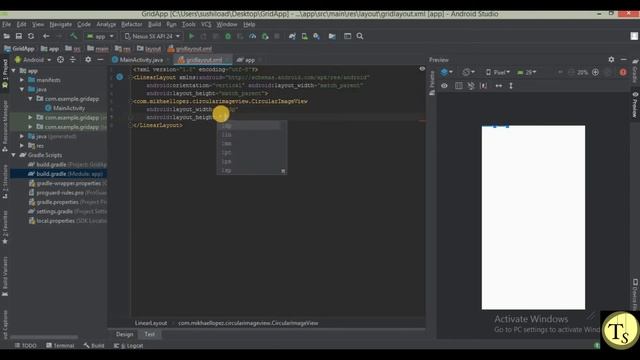This screenshot has width=640, height=360.
Task: Open the design surface layers dropdown in Preview
Action: (x=447, y=72)
